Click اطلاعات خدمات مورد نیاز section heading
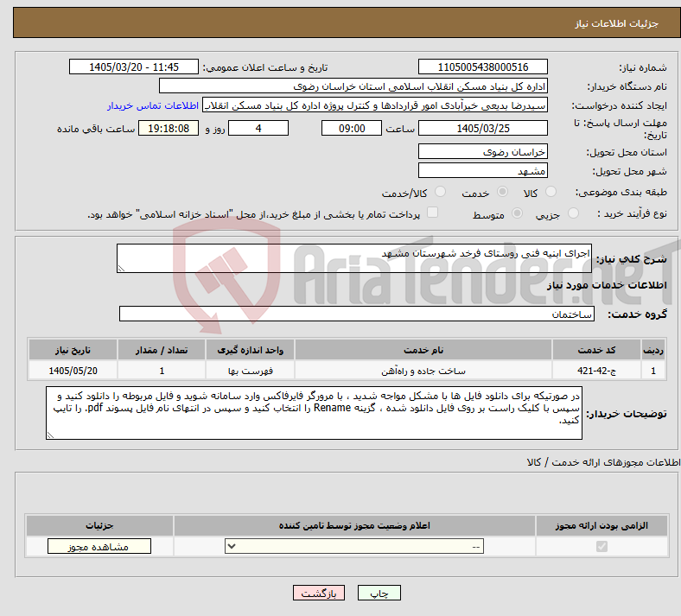The height and width of the screenshot is (616, 681). click(607, 285)
